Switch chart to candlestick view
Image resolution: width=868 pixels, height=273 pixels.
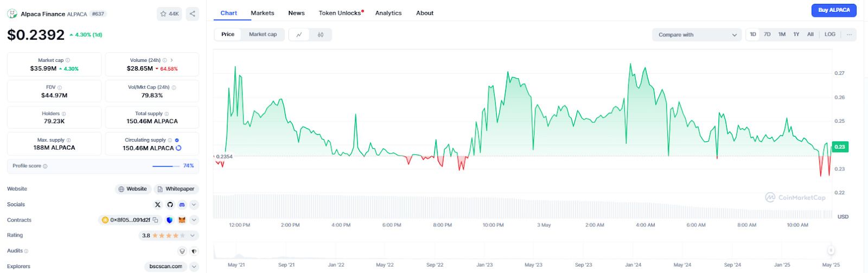(321, 35)
